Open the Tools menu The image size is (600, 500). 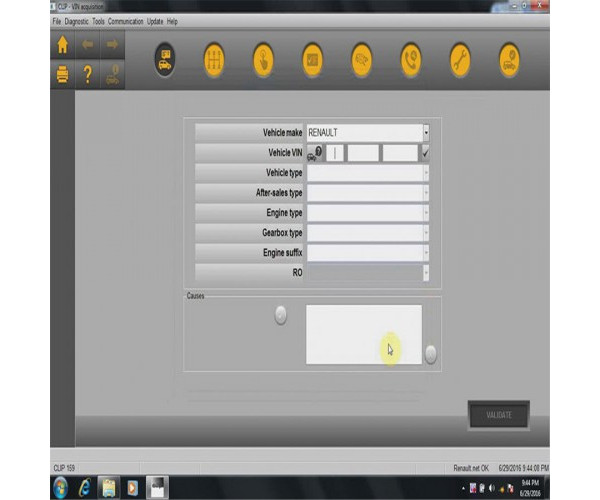pos(98,21)
